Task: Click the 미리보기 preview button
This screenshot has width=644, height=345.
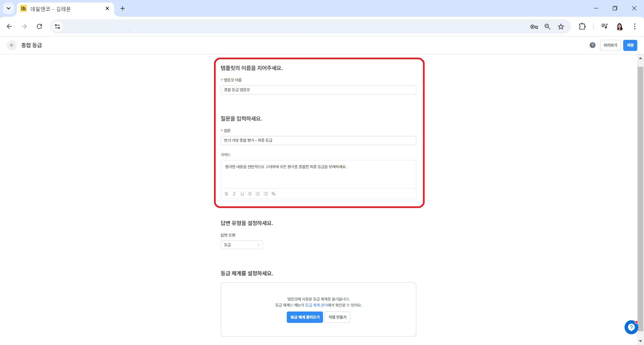Action: 610,45
